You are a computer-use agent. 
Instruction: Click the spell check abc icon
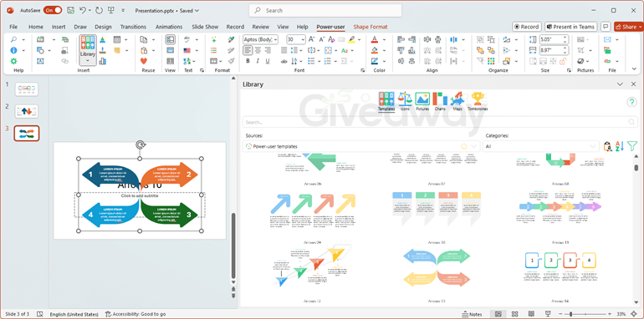(x=187, y=39)
